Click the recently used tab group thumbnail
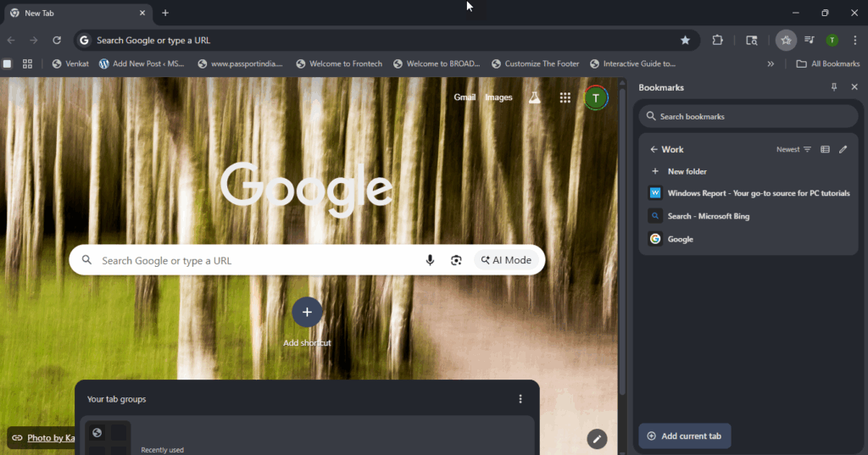868x455 pixels. click(x=108, y=438)
